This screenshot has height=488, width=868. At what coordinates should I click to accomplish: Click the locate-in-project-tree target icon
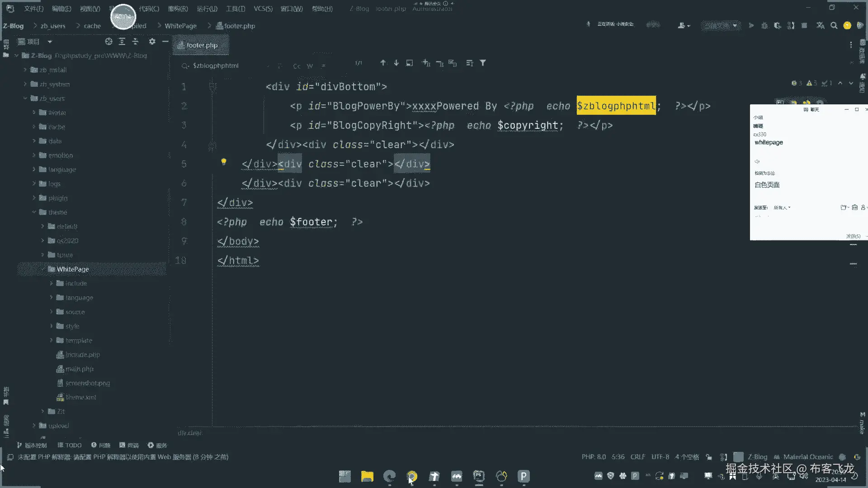108,42
